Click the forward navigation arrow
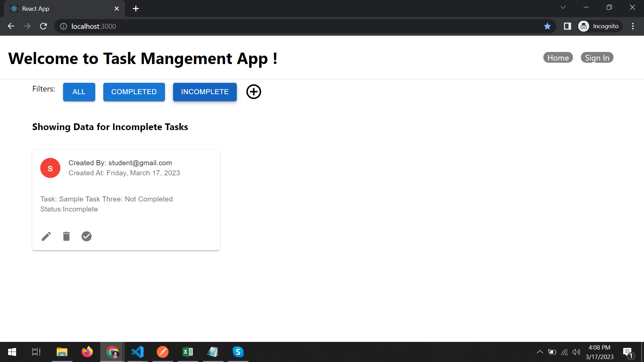Viewport: 644px width, 362px height. [x=27, y=26]
